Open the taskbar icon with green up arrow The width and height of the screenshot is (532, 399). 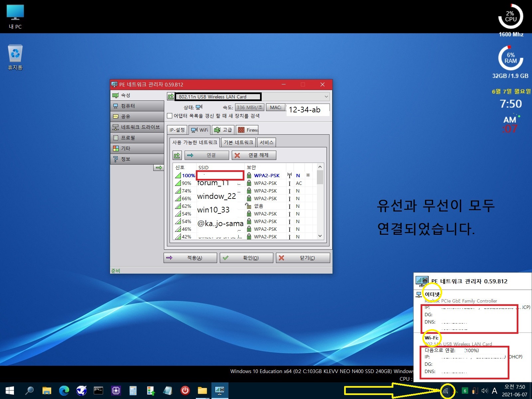pyautogui.click(x=150, y=390)
